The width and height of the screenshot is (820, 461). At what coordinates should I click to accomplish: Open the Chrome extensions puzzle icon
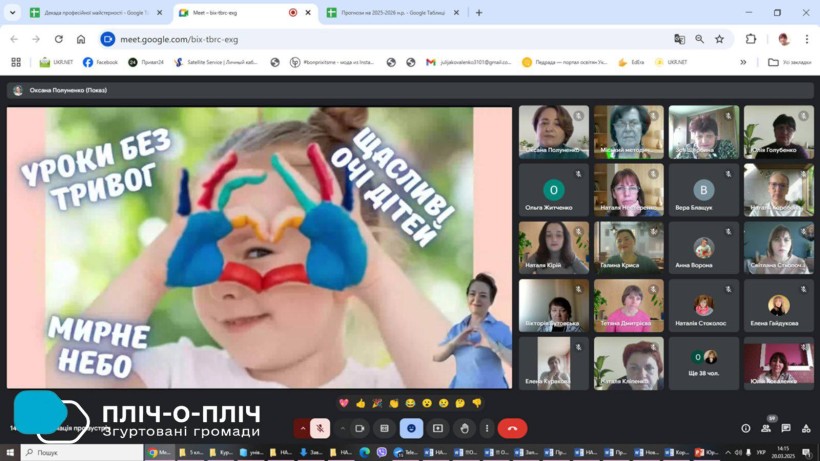[x=751, y=39]
